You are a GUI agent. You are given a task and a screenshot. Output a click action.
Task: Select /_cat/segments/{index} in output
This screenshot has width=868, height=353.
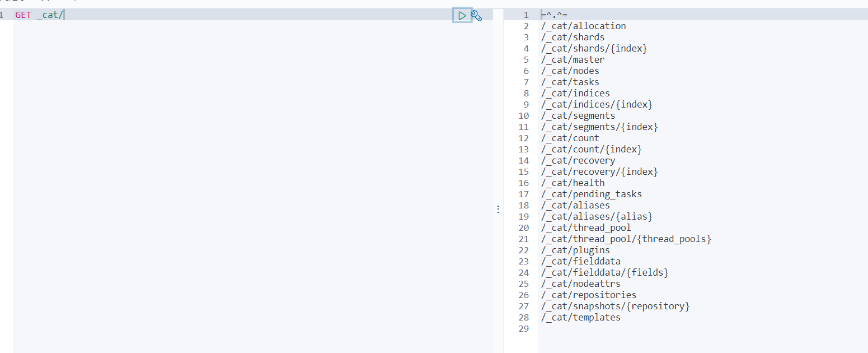point(599,127)
